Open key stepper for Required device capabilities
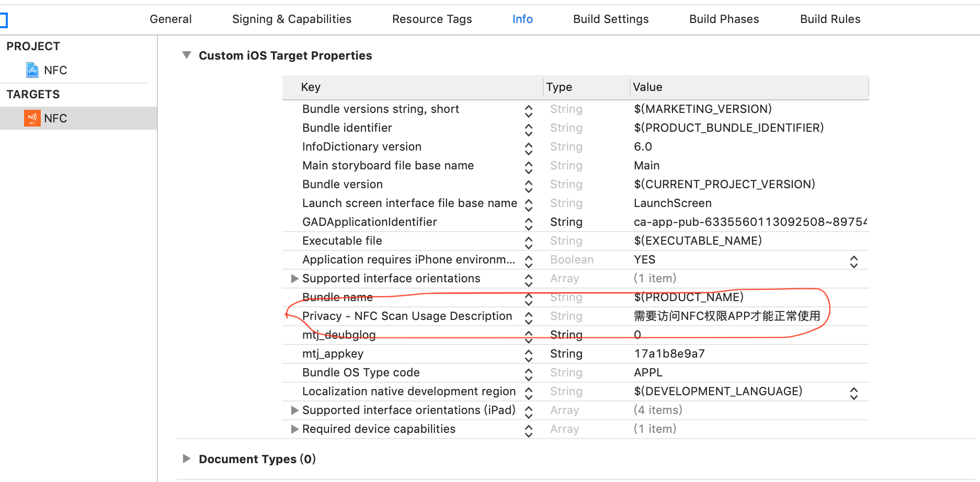The width and height of the screenshot is (980, 482). [x=529, y=431]
